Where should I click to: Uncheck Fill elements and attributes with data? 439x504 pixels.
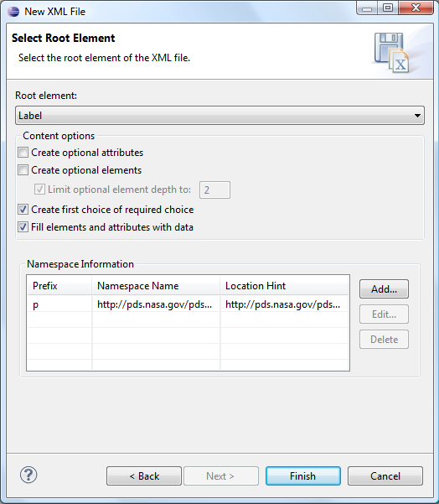click(x=23, y=227)
